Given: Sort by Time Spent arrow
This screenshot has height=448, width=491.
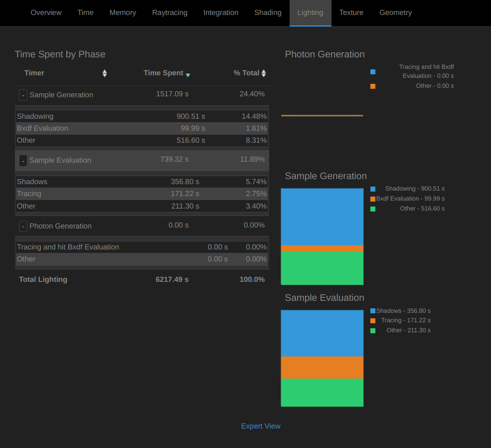Looking at the screenshot, I should (188, 75).
